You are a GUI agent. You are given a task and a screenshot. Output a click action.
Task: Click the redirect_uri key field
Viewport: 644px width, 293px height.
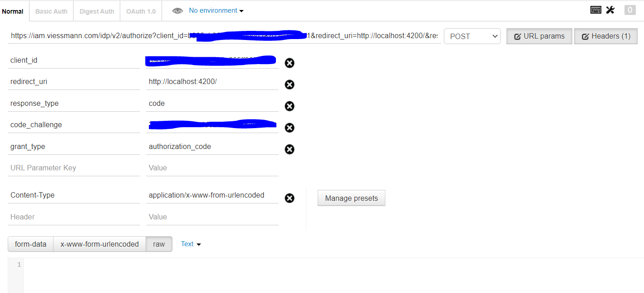(x=74, y=82)
